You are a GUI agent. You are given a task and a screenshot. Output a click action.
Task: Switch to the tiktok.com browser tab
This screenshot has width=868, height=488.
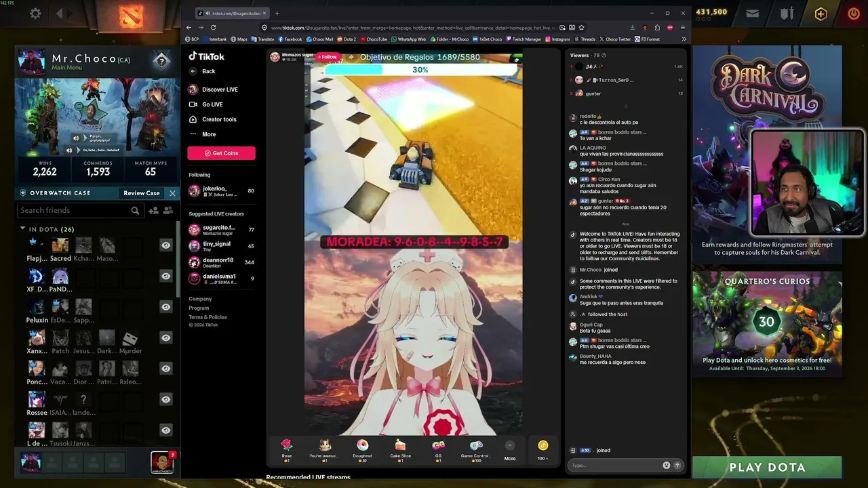pos(231,14)
